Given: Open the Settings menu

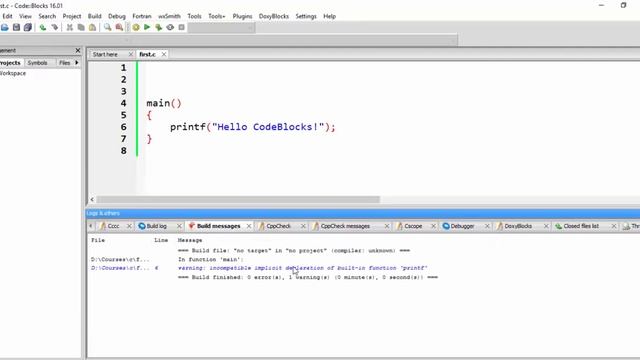Looking at the screenshot, I should tap(306, 16).
